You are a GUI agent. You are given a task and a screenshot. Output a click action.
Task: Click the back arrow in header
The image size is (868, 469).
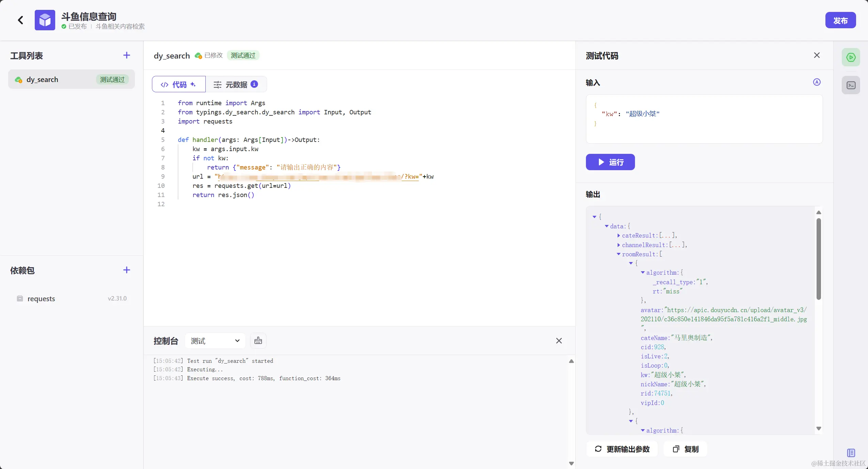pyautogui.click(x=20, y=20)
